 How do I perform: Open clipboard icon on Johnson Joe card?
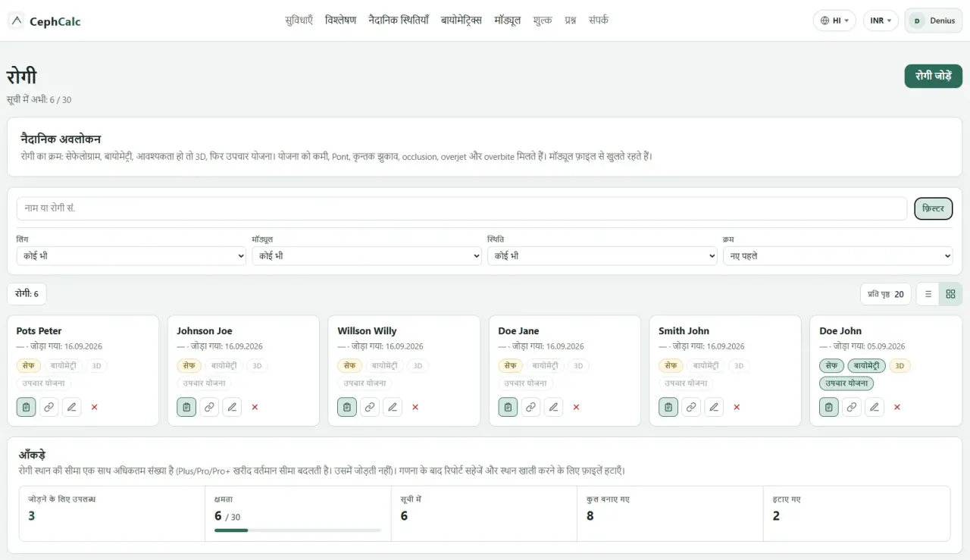pyautogui.click(x=186, y=407)
